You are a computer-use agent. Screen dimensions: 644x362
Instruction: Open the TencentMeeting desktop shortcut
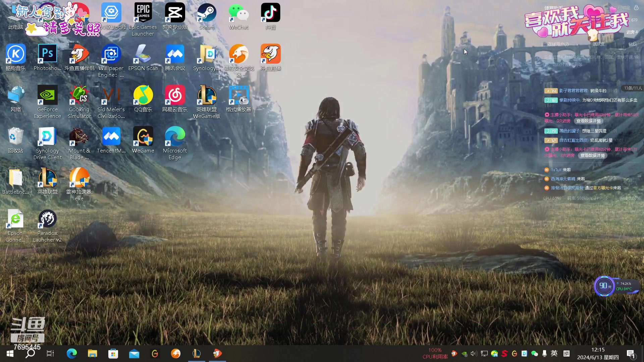pyautogui.click(x=111, y=140)
